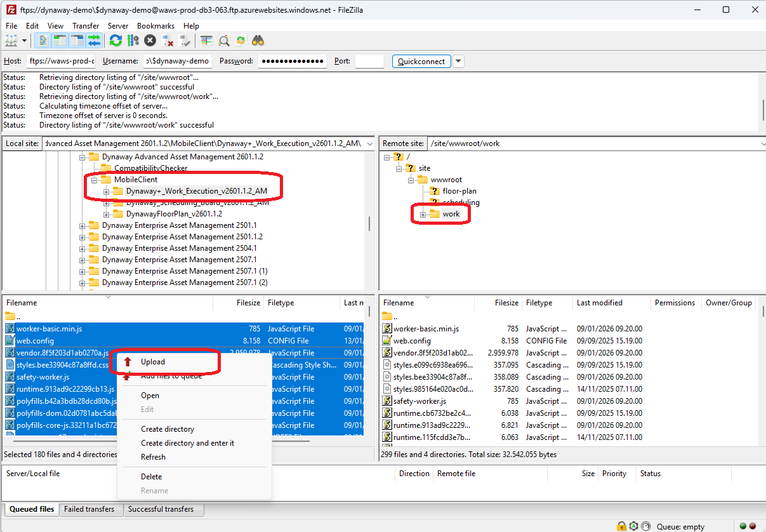Toggle the transfer queue display
The width and height of the screenshot is (766, 532).
tap(95, 41)
